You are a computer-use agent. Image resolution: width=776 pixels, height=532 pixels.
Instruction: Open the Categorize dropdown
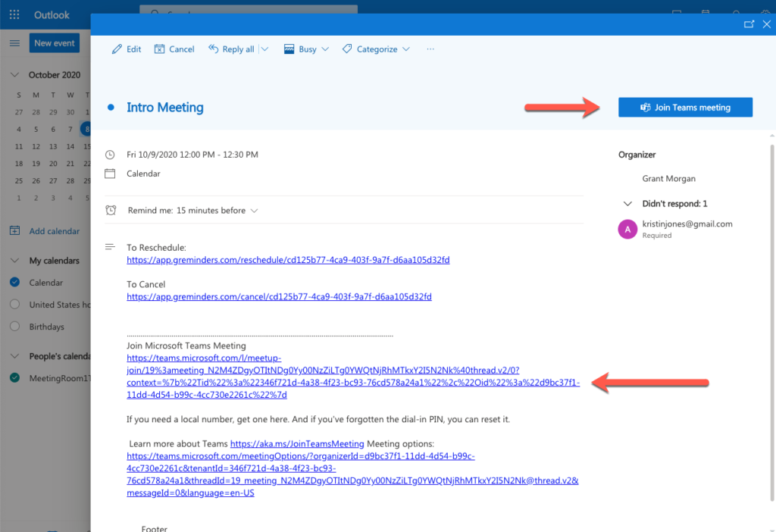click(406, 49)
